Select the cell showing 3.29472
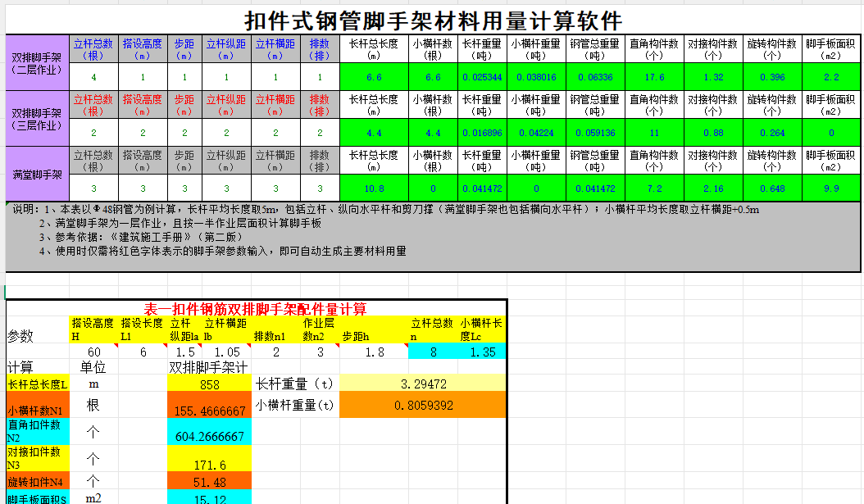This screenshot has width=864, height=504. [x=423, y=384]
